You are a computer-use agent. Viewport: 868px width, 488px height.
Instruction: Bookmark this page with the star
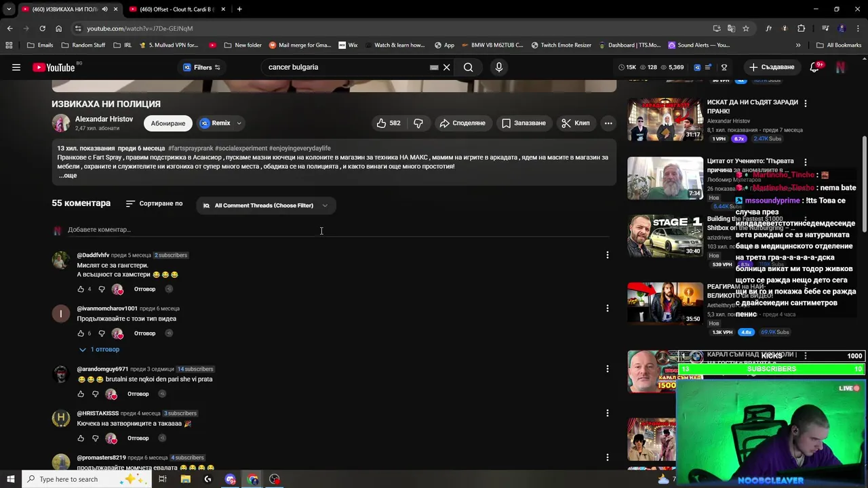[x=746, y=28]
